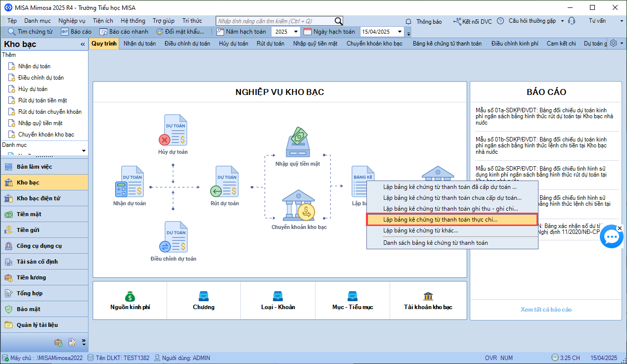Open the toolbar overflow options arrow

[x=408, y=33]
